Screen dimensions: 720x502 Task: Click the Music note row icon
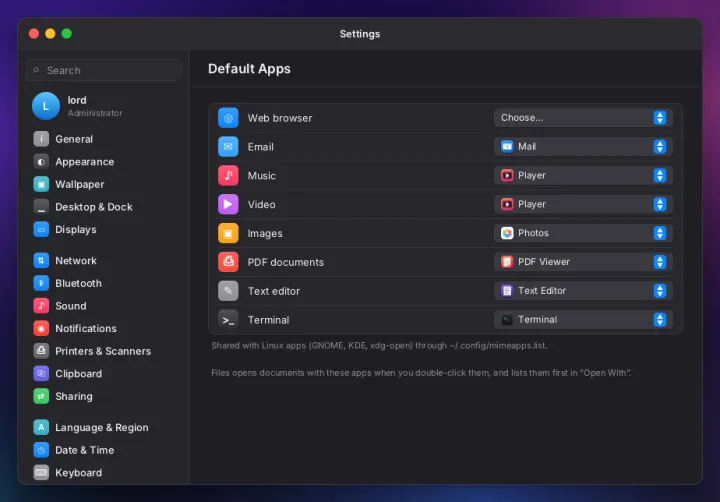pos(228,175)
